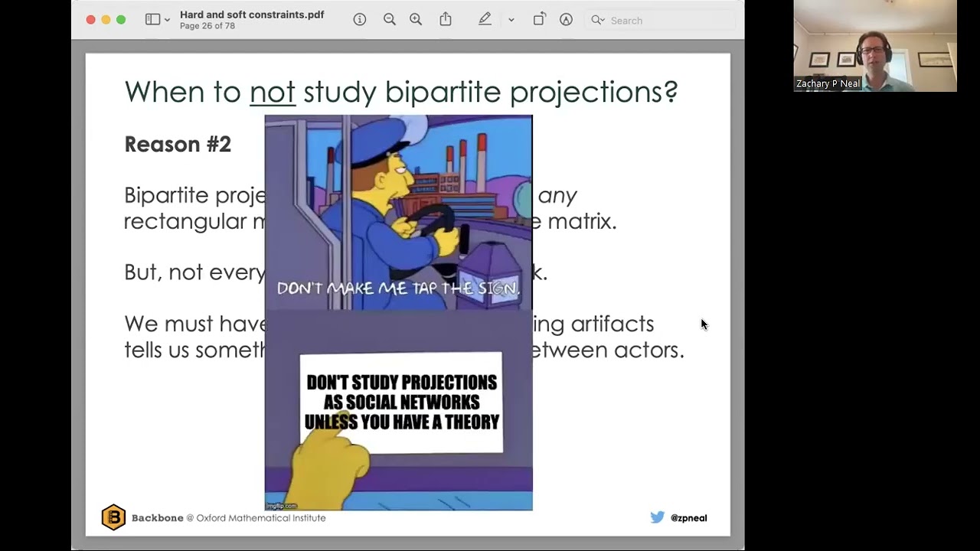Open sidebar view options chevron
980x551 pixels.
point(167,20)
